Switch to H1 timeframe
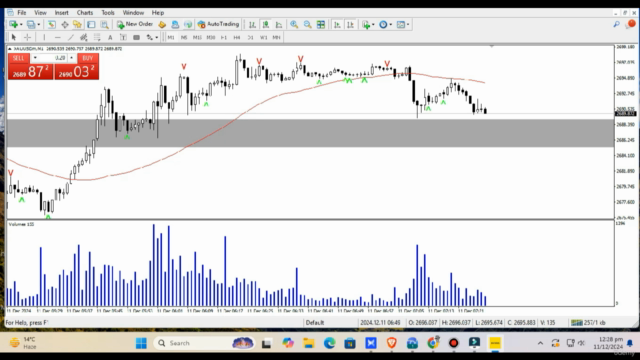640x360 pixels. [x=224, y=37]
